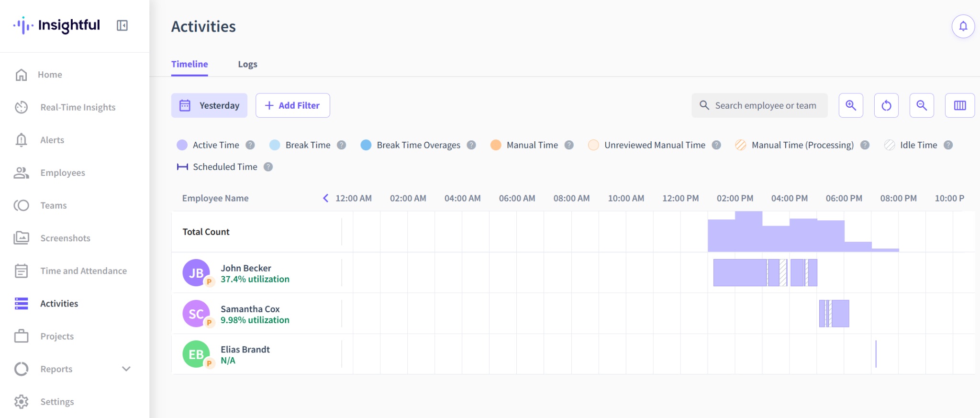Click the Time and Attendance calendar icon
The width and height of the screenshot is (980, 418).
[21, 271]
